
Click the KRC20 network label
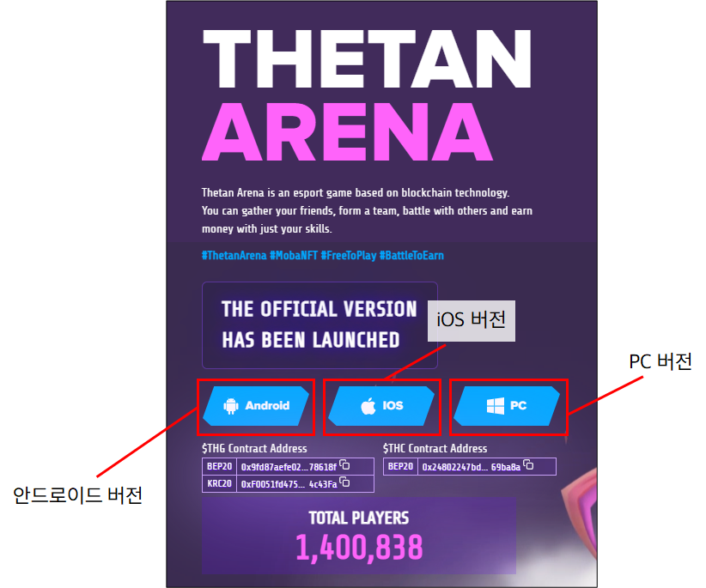(x=220, y=485)
